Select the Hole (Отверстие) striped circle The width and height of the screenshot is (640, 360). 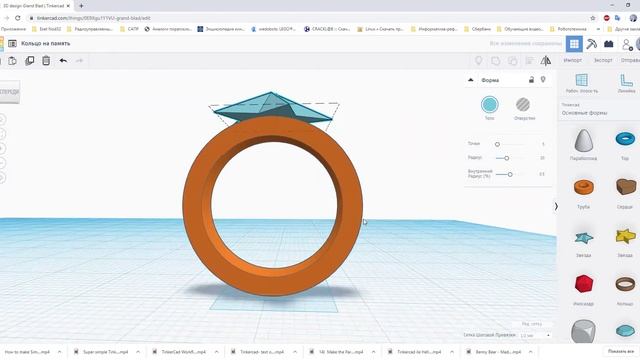523,104
